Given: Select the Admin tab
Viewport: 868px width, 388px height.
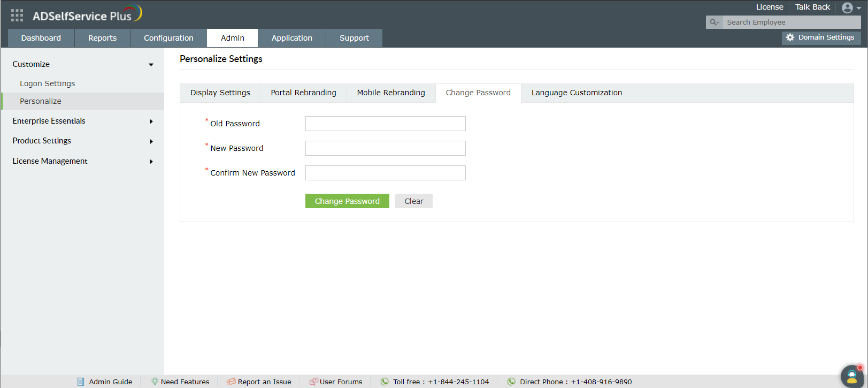Looking at the screenshot, I should [233, 38].
